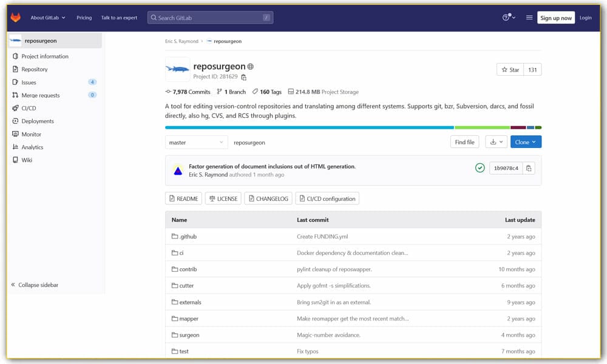Expand the About GitLab menu

tap(48, 18)
